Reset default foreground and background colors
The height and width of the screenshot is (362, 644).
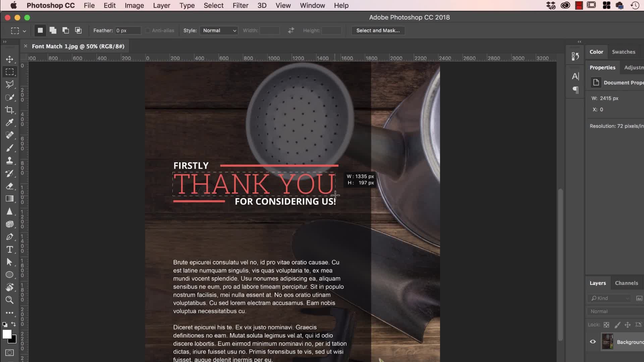[x=5, y=324]
